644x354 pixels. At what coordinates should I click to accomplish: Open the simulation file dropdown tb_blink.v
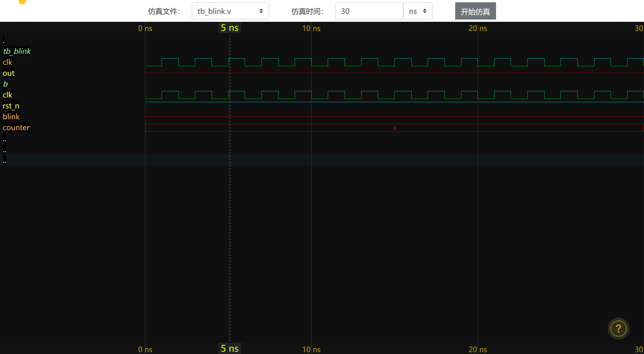pyautogui.click(x=230, y=11)
